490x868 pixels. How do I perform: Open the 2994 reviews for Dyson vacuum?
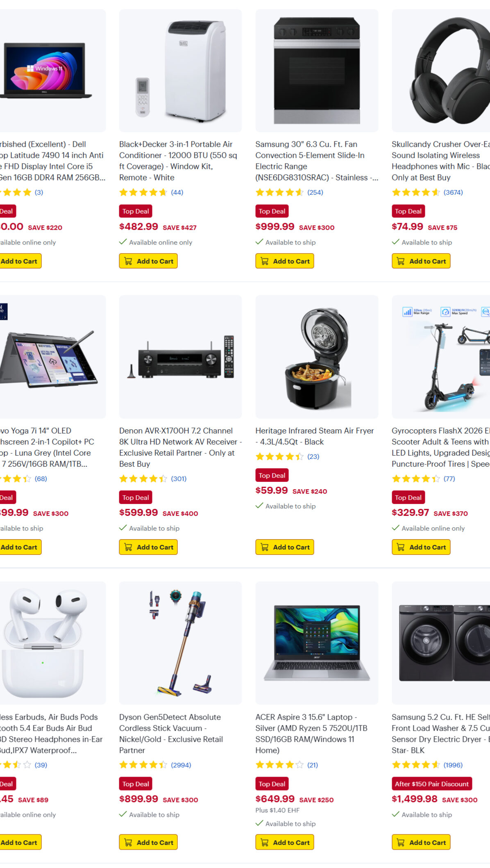click(181, 765)
